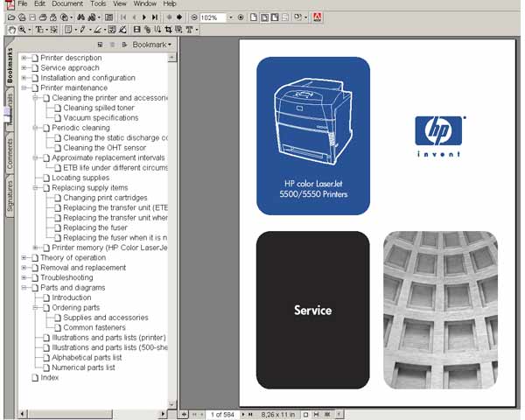Select Single Page layout in status bar
The image size is (525, 420).
click(x=305, y=415)
